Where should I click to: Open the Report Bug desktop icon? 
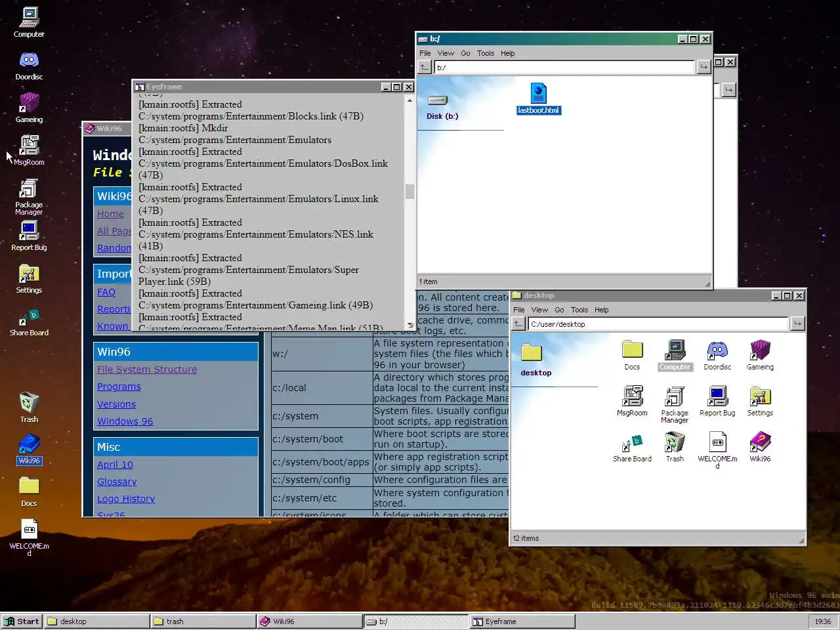pos(29,236)
